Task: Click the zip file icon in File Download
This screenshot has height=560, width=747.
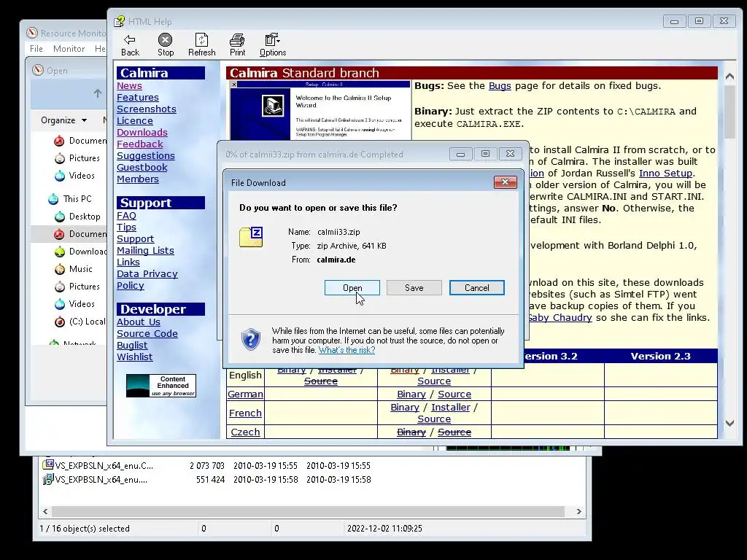Action: click(252, 237)
